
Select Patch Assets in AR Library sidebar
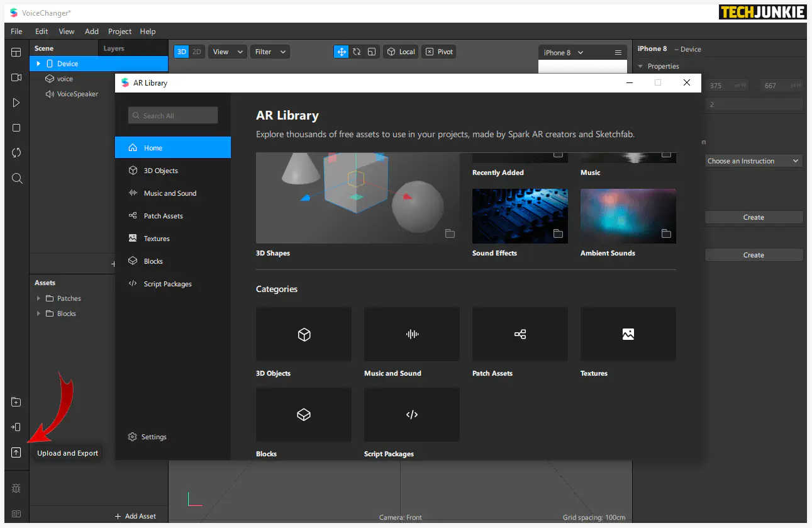[173, 216]
